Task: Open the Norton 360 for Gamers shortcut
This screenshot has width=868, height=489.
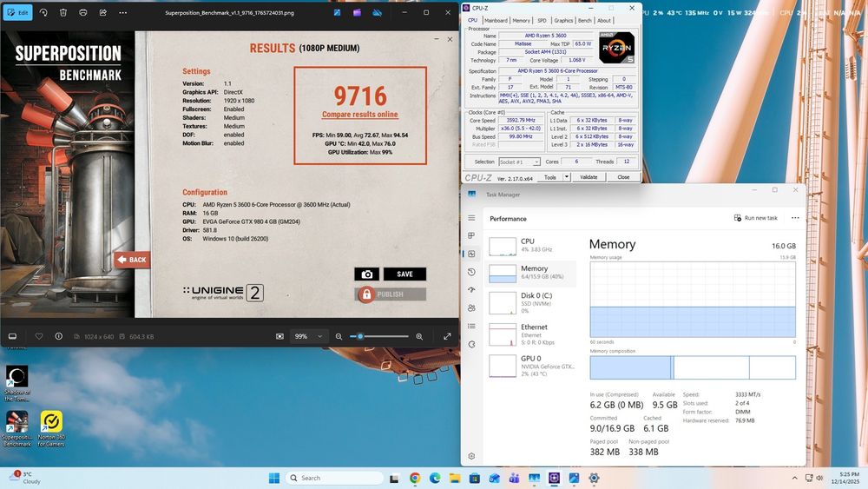Action: pyautogui.click(x=51, y=429)
